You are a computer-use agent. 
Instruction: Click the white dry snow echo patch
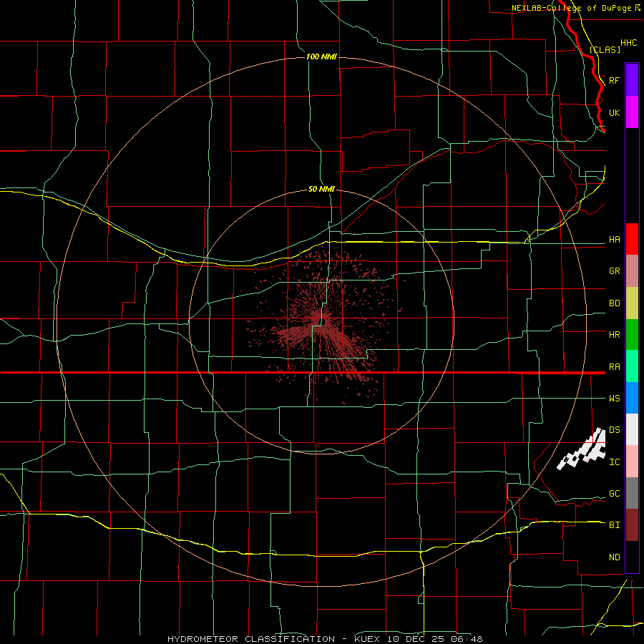tap(582, 449)
